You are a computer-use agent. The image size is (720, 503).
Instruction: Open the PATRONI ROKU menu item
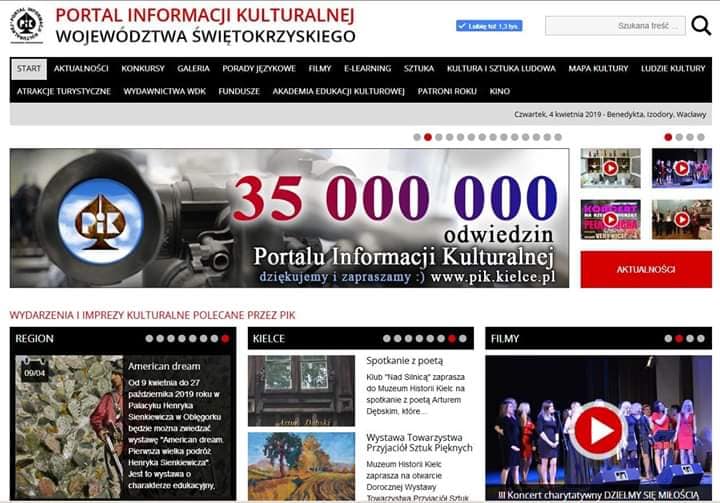pyautogui.click(x=447, y=91)
